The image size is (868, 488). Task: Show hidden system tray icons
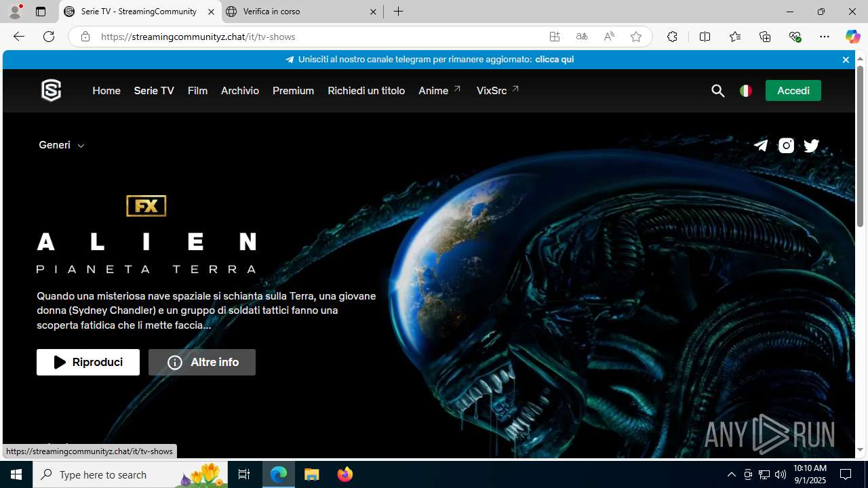[731, 474]
